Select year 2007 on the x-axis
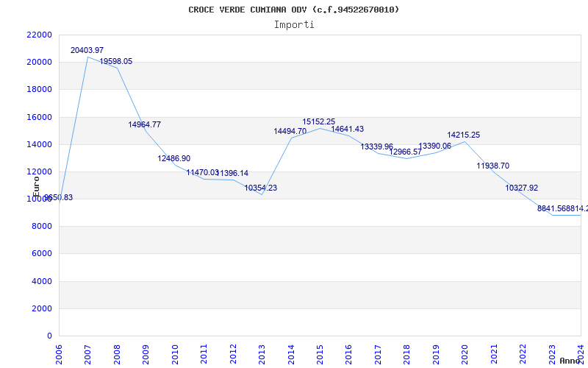This screenshot has height=368, width=588. coord(87,354)
